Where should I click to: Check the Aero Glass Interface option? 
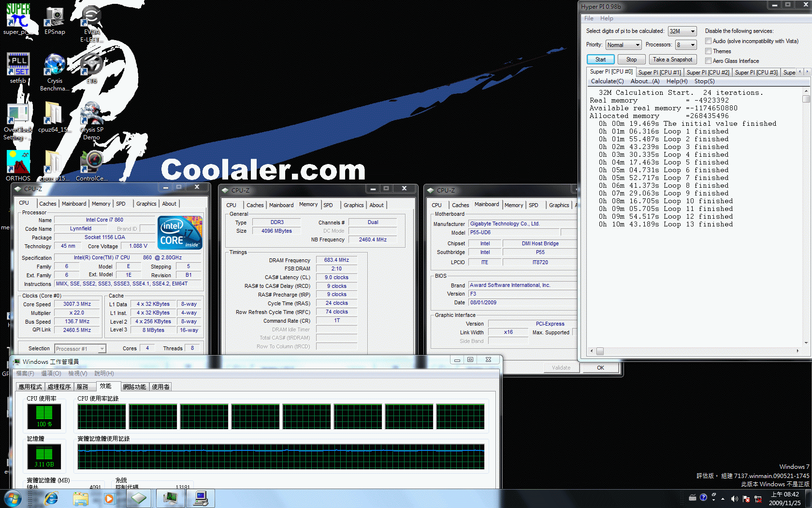tap(709, 61)
